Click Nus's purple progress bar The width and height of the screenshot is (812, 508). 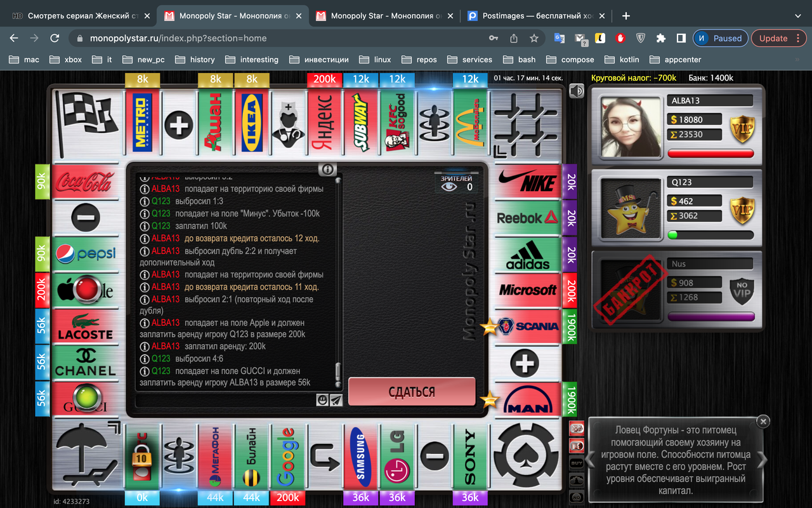tap(710, 317)
